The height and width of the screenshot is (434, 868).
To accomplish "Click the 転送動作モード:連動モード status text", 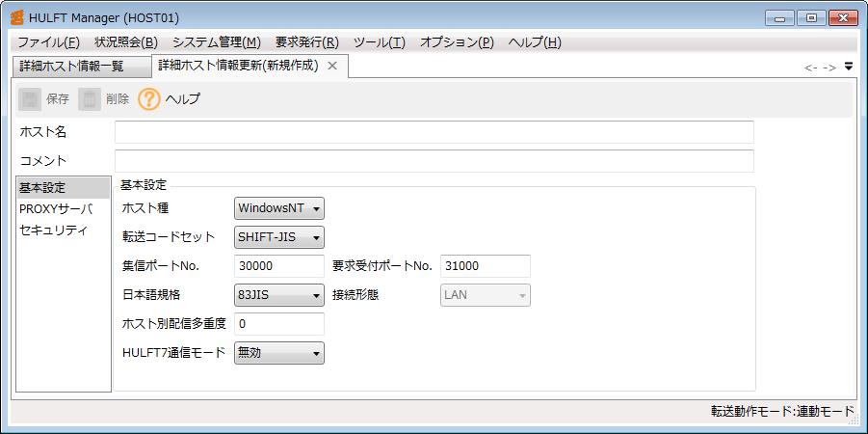I will coord(783,411).
